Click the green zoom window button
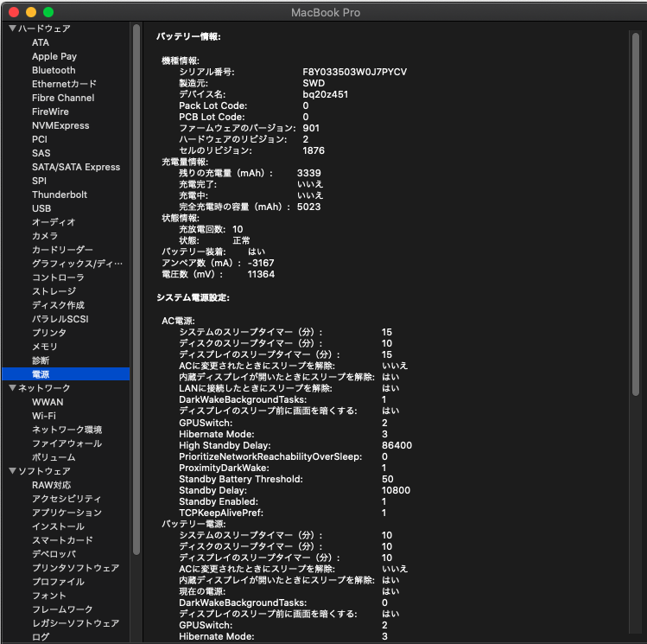Screen dimensions: 647x644 (x=48, y=12)
